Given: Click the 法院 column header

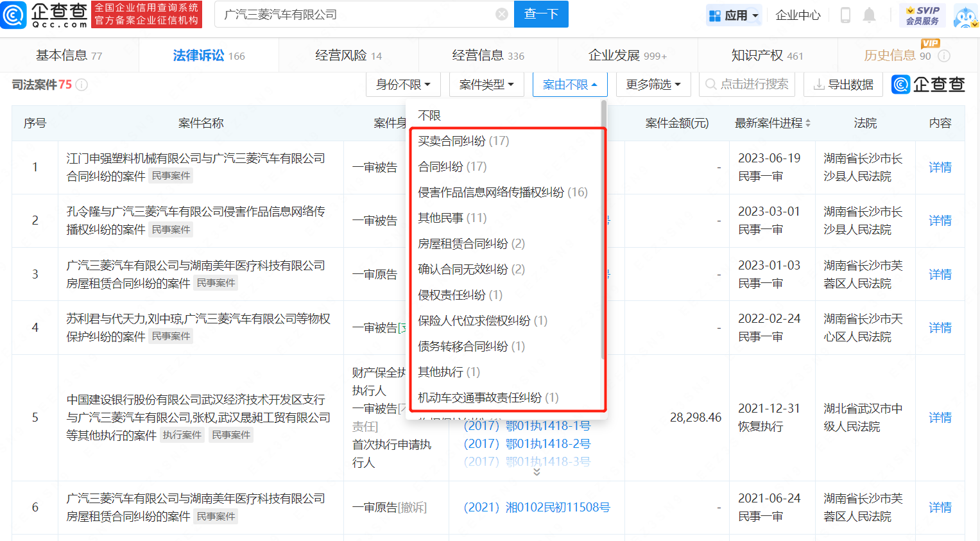Looking at the screenshot, I should tap(865, 123).
